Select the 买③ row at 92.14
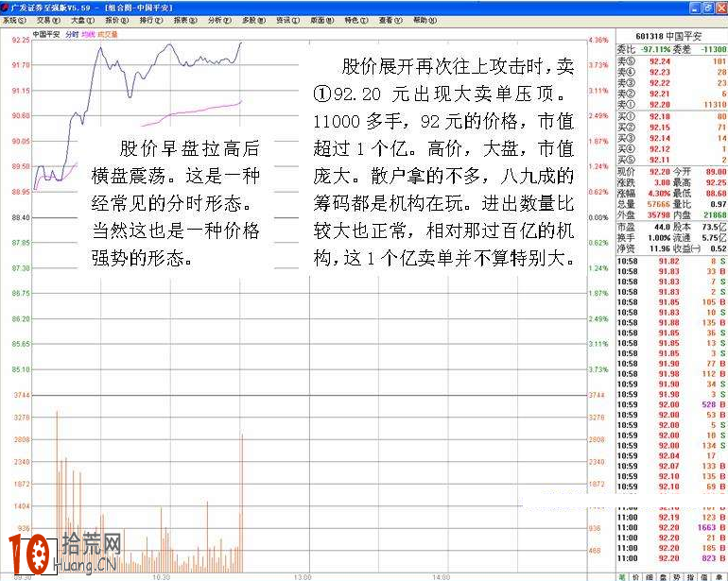Image resolution: width=728 pixels, height=581 pixels. click(x=672, y=138)
